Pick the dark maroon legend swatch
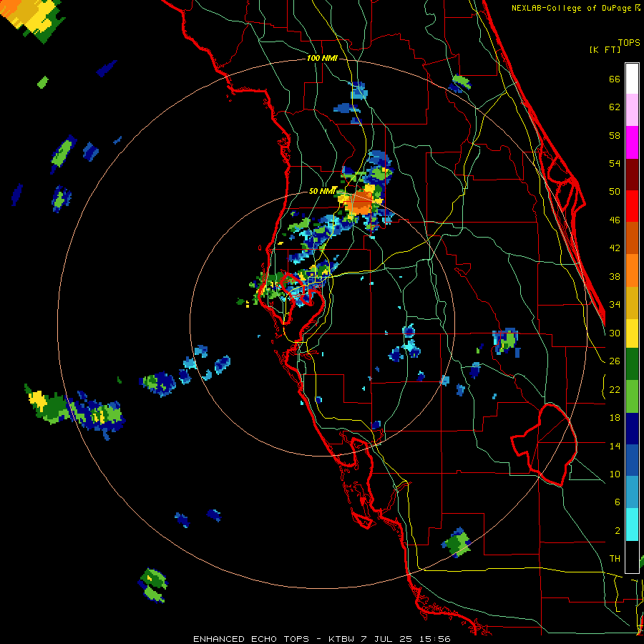 pyautogui.click(x=632, y=174)
